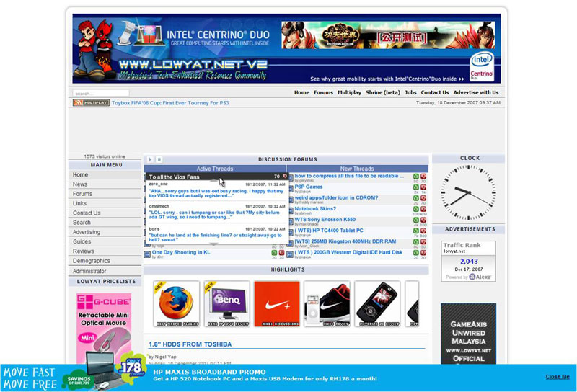Click green icon beside 'how to compress' thread

click(416, 177)
